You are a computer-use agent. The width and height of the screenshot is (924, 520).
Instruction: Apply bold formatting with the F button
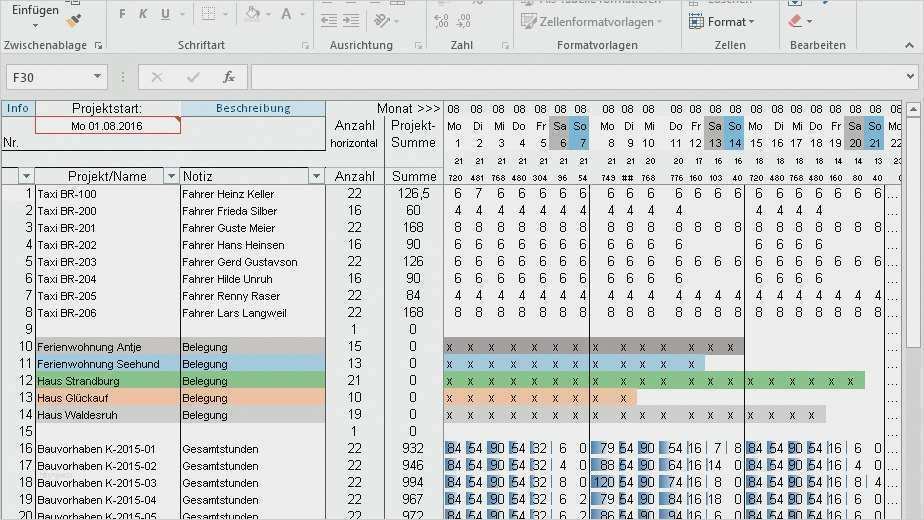tap(122, 14)
